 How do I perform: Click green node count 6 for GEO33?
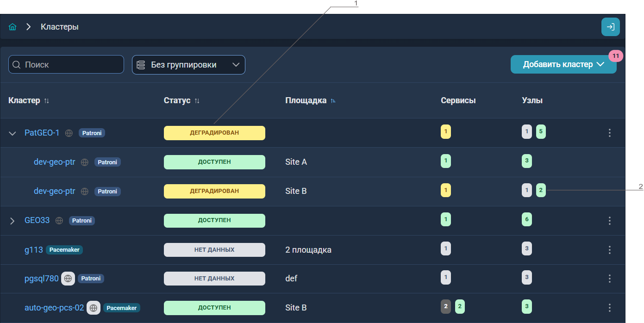(527, 220)
